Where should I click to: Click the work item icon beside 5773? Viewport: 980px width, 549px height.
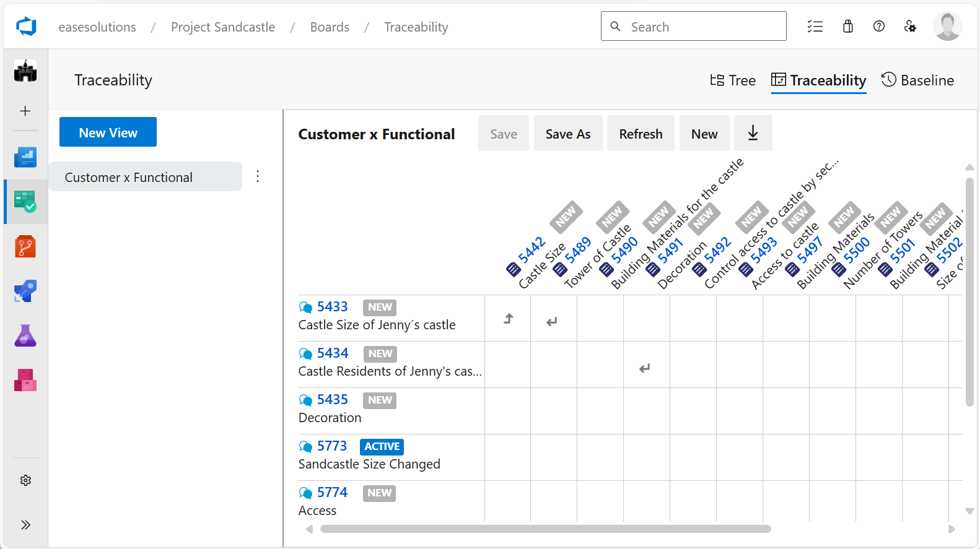click(x=305, y=446)
